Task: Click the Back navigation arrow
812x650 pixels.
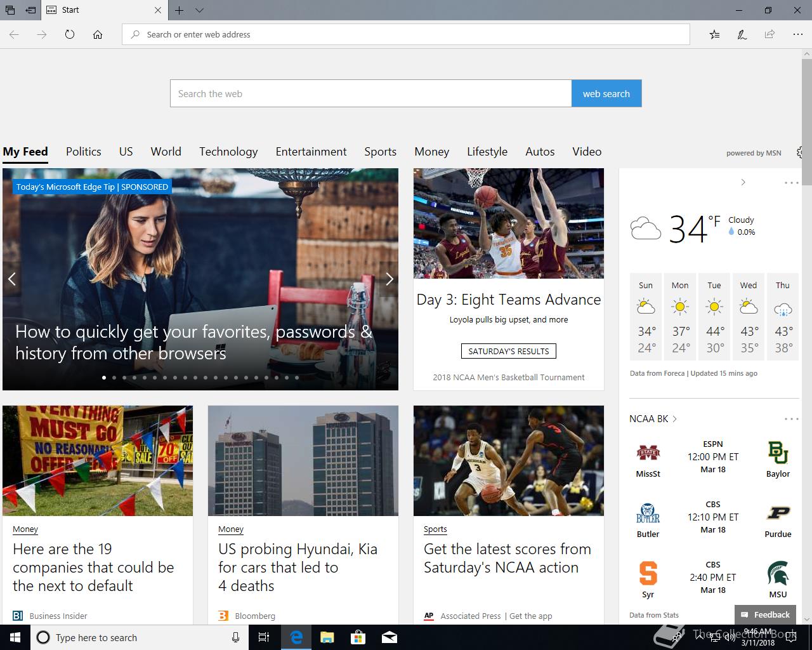Action: [14, 34]
